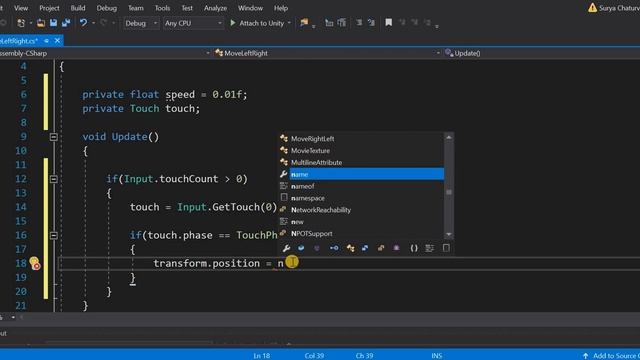Open the Update() member navigation dropdown
The image size is (640, 360).
(541, 53)
